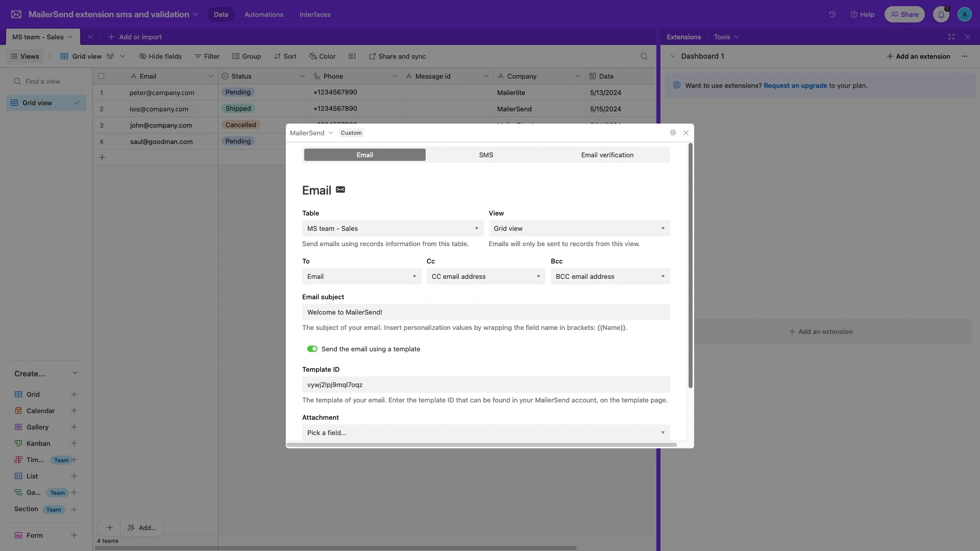The image size is (980, 551).
Task: Click the Request an upgrade link
Action: pos(795,85)
